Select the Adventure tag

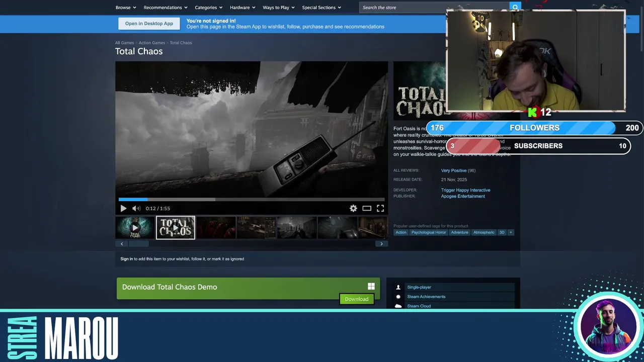(459, 232)
